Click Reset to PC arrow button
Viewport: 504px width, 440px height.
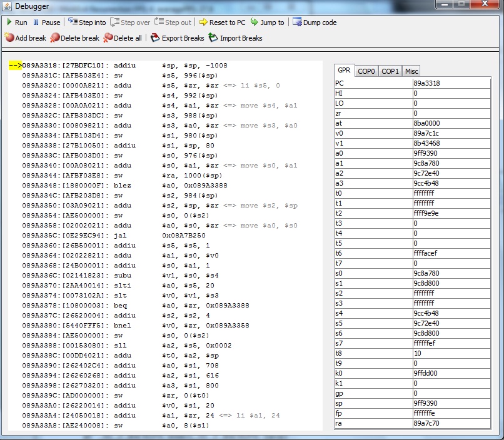tap(222, 22)
